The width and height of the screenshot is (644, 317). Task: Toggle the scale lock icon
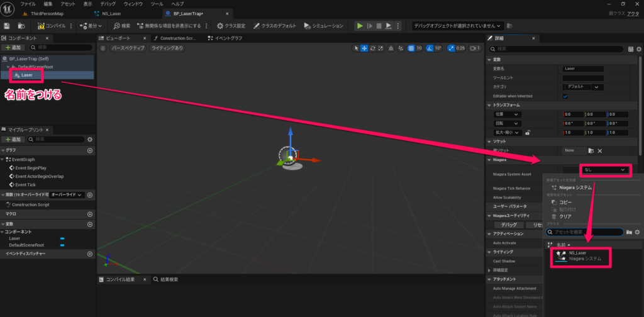click(x=528, y=132)
